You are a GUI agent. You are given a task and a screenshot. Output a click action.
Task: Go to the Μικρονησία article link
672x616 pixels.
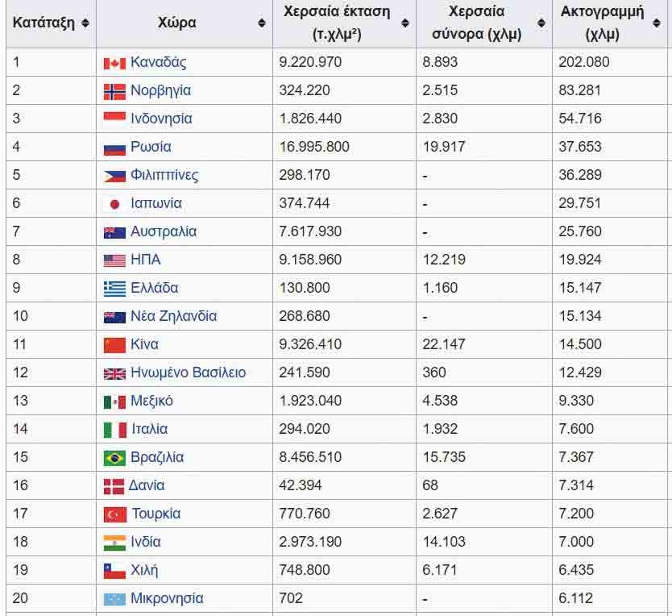pyautogui.click(x=167, y=598)
